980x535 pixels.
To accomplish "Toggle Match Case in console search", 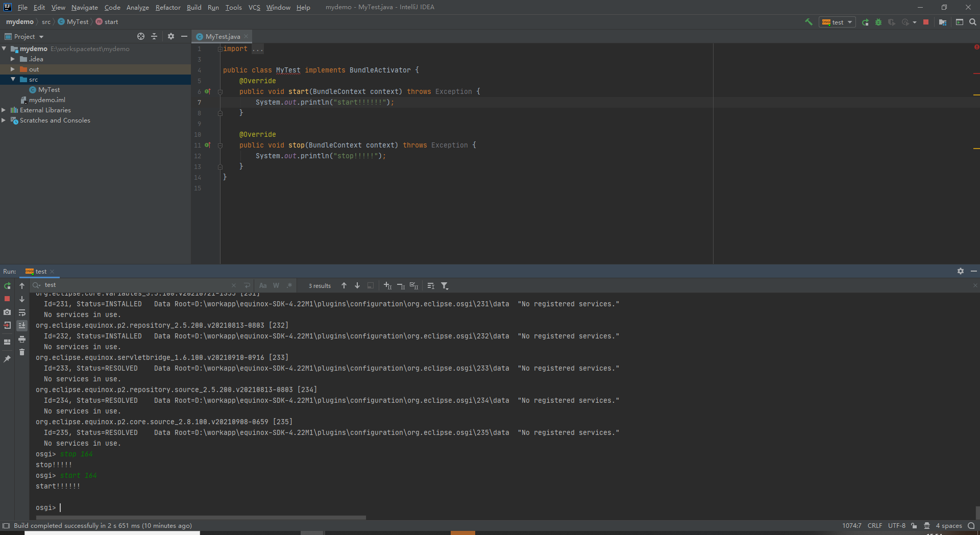I will (x=263, y=285).
